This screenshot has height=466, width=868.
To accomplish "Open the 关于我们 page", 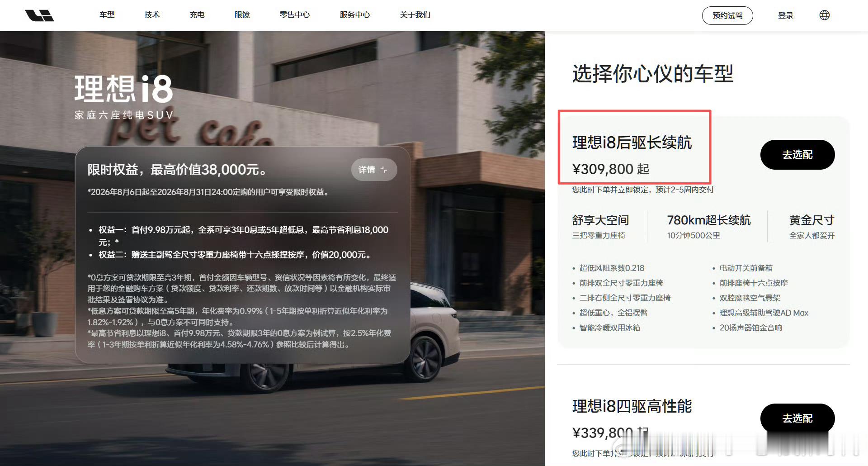I will pyautogui.click(x=415, y=15).
